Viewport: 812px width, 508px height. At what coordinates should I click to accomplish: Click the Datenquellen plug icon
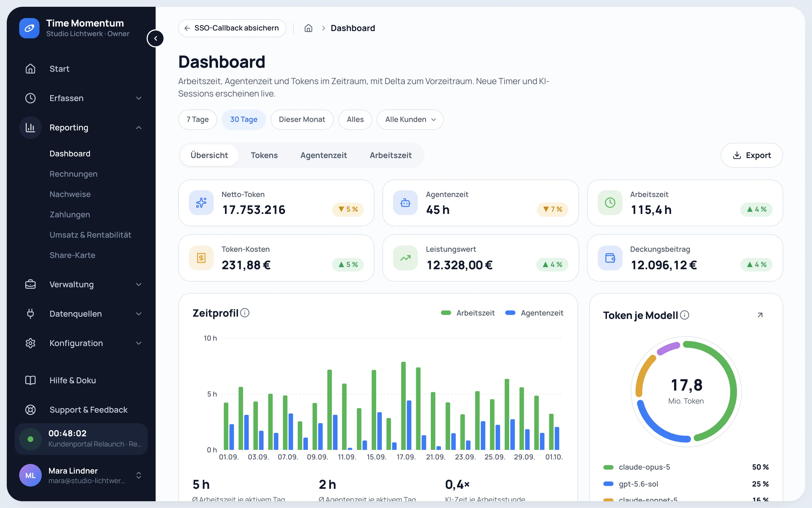point(30,314)
